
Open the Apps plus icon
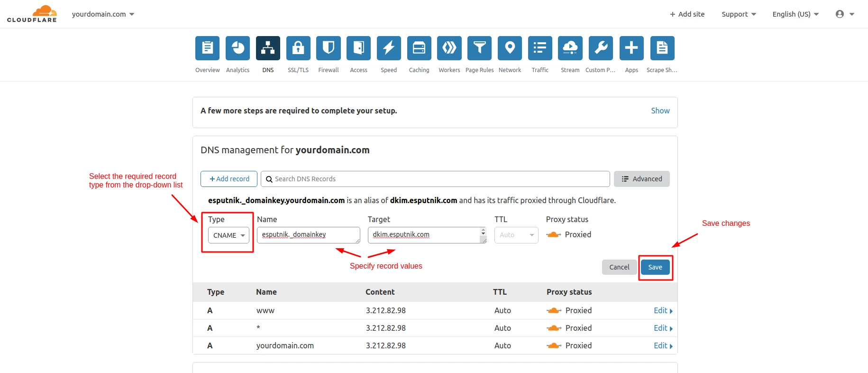[x=631, y=48]
